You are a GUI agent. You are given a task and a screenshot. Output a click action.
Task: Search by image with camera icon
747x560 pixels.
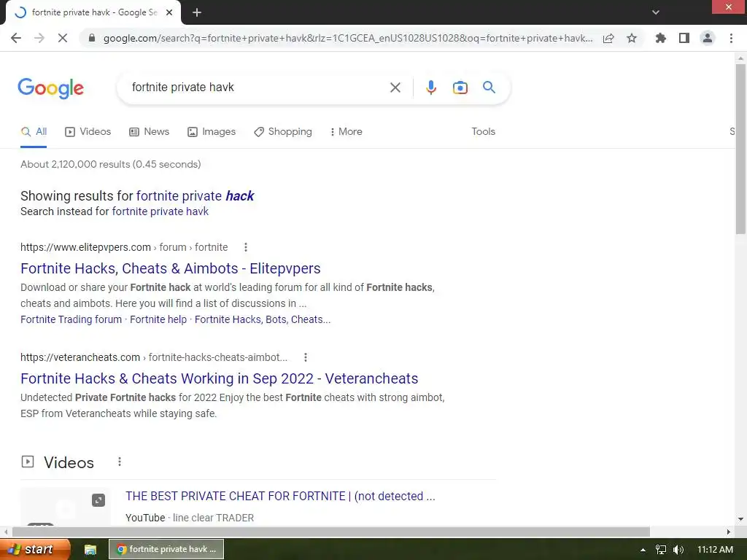tap(460, 87)
